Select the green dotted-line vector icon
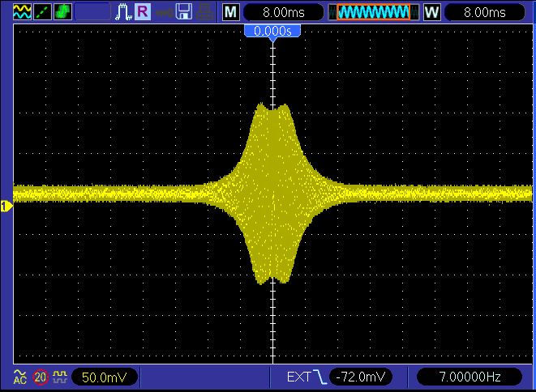Screen dimensions: 536x392 coord(42,12)
